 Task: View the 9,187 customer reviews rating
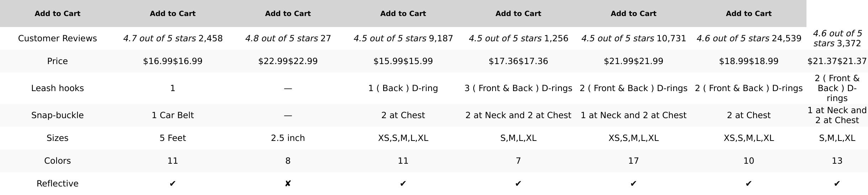tap(403, 38)
